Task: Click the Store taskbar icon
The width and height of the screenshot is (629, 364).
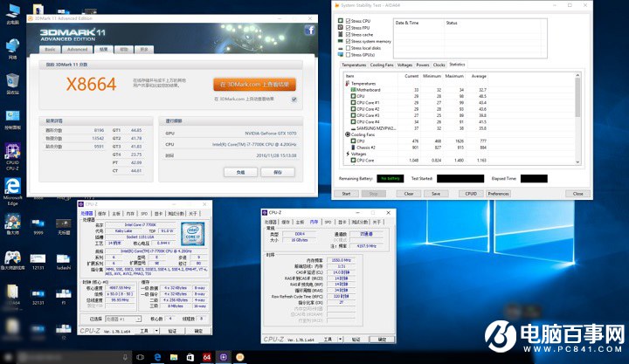Action: (190, 357)
